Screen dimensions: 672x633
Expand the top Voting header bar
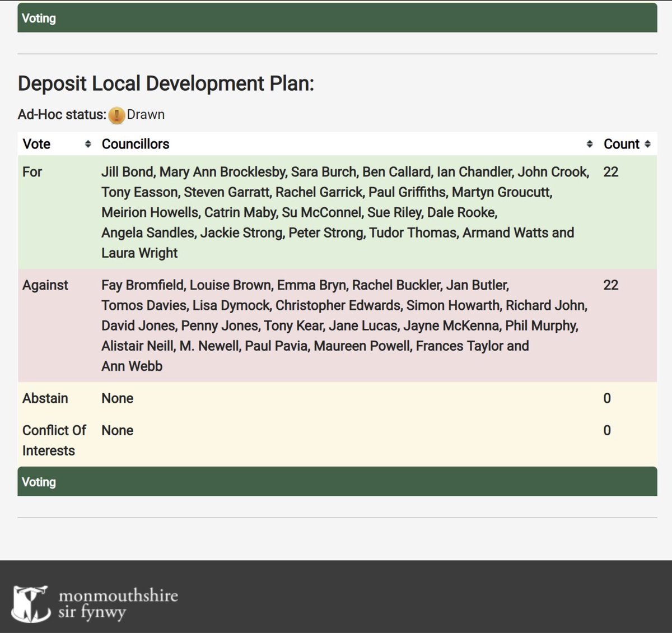tap(337, 18)
